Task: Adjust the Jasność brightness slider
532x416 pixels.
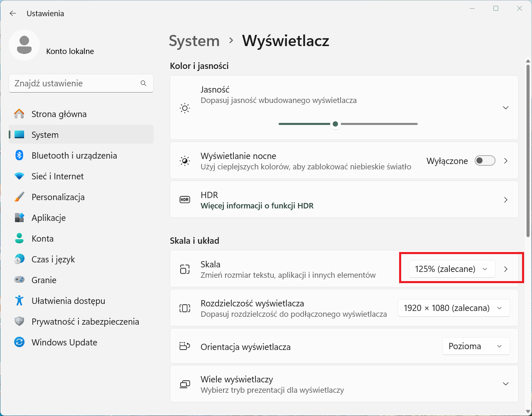Action: tap(348, 124)
